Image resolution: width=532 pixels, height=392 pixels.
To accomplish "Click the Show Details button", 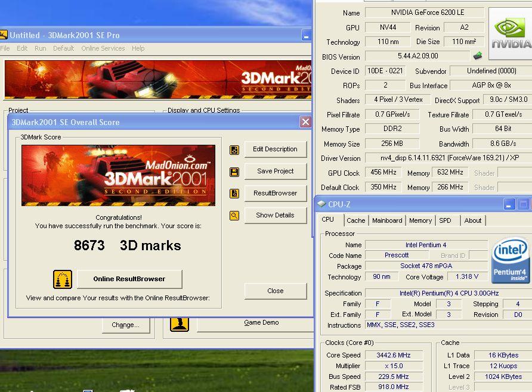I will click(275, 215).
